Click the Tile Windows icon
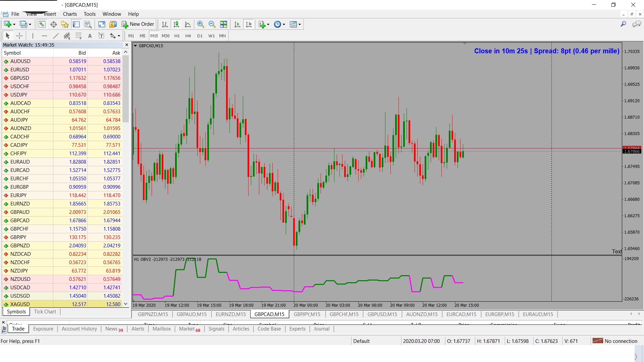 point(223,24)
